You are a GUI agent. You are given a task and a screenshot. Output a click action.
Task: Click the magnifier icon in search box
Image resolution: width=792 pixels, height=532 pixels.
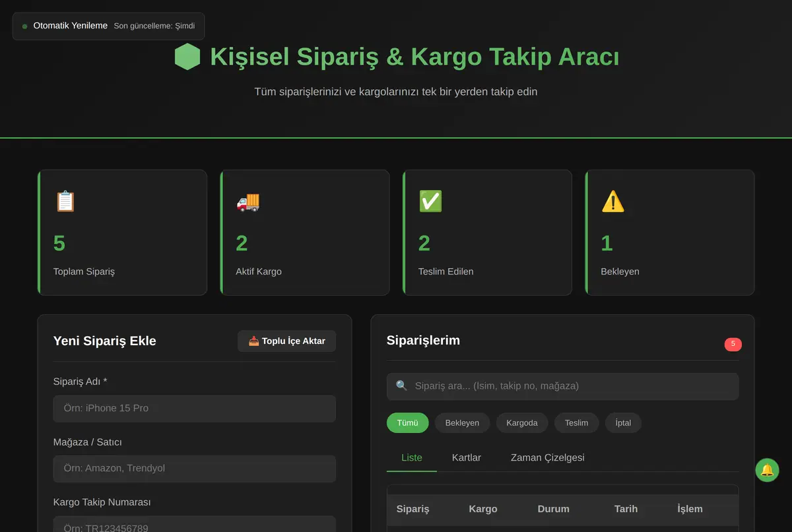[401, 385]
